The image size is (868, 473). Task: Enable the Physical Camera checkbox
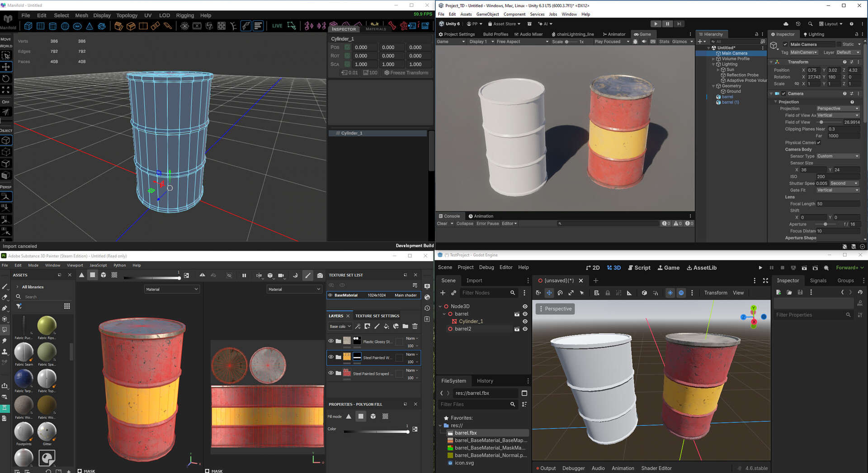818,142
